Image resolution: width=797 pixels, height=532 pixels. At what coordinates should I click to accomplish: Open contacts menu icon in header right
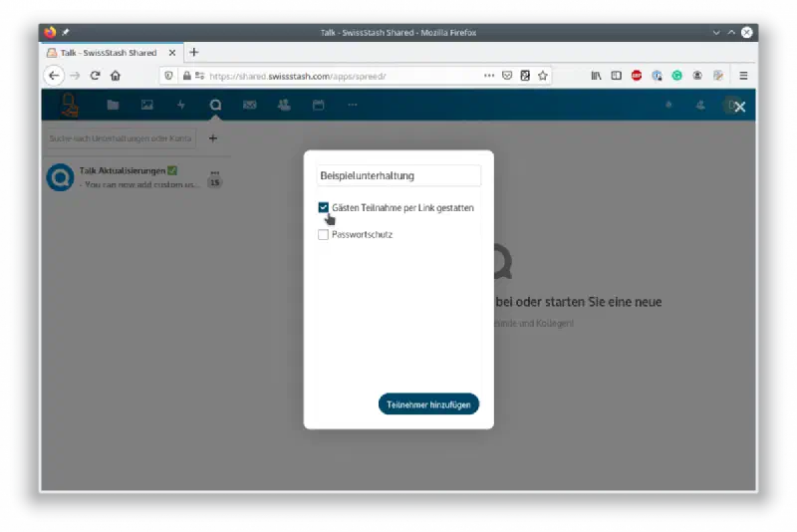(700, 106)
